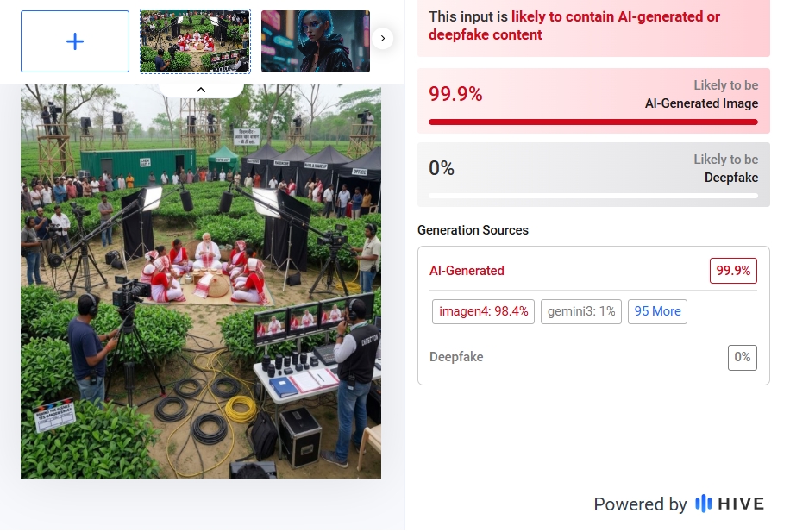The image size is (790, 532).
Task: Open the 95 More sources list
Action: (657, 311)
